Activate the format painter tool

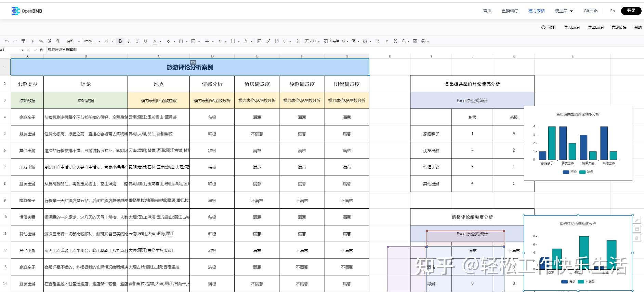coord(23,41)
